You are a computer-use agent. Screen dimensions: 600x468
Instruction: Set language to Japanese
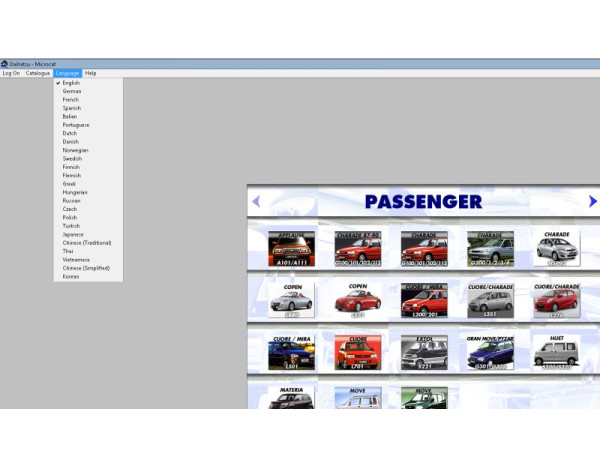73,234
